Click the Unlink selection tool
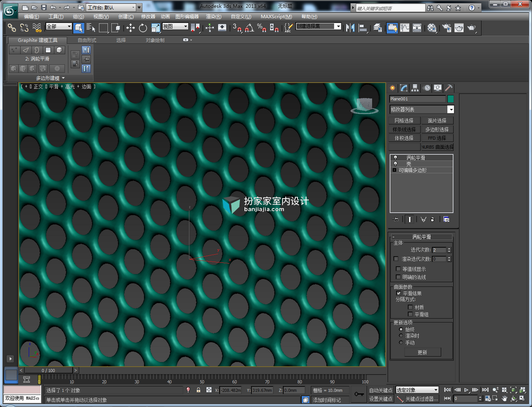The image size is (532, 407). pos(24,28)
